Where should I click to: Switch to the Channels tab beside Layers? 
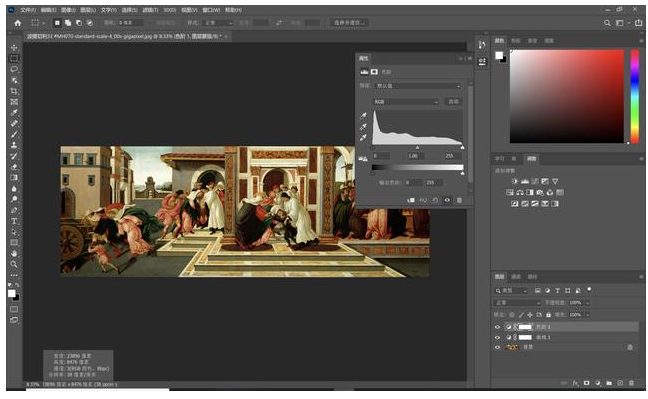(x=516, y=277)
